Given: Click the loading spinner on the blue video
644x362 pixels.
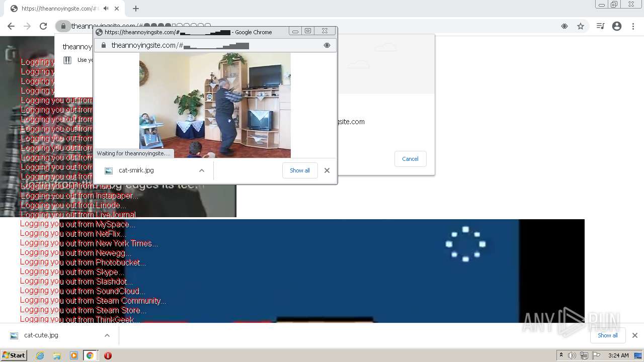Looking at the screenshot, I should 465,244.
